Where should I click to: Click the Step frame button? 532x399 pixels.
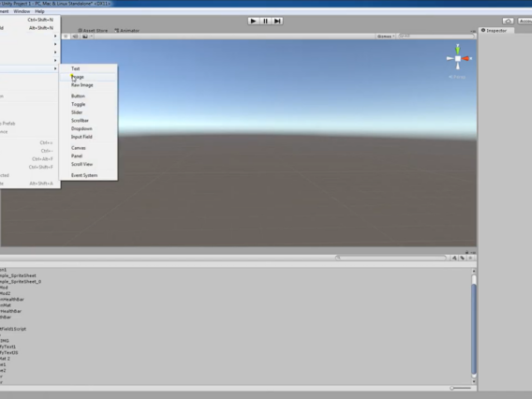(x=277, y=21)
